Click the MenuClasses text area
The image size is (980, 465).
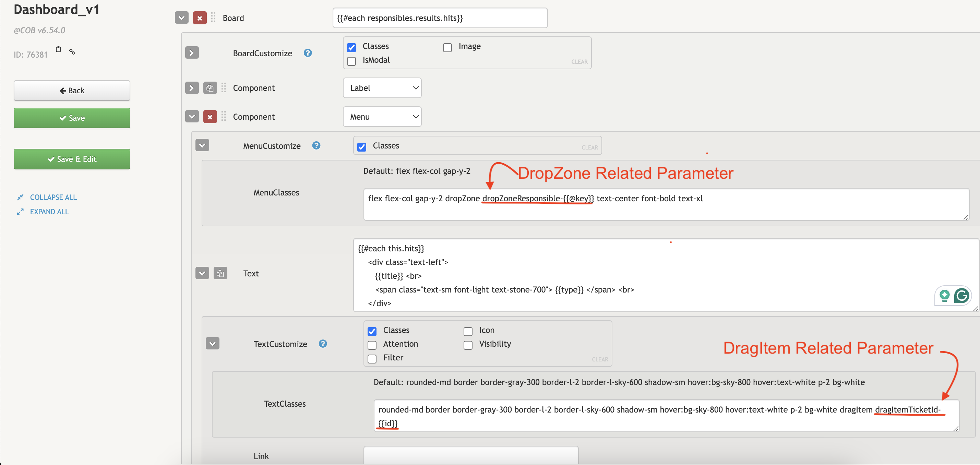[x=666, y=204]
